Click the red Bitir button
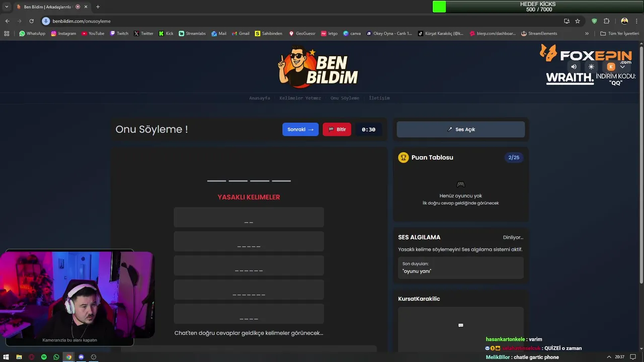The width and height of the screenshot is (644, 362). 337,129
